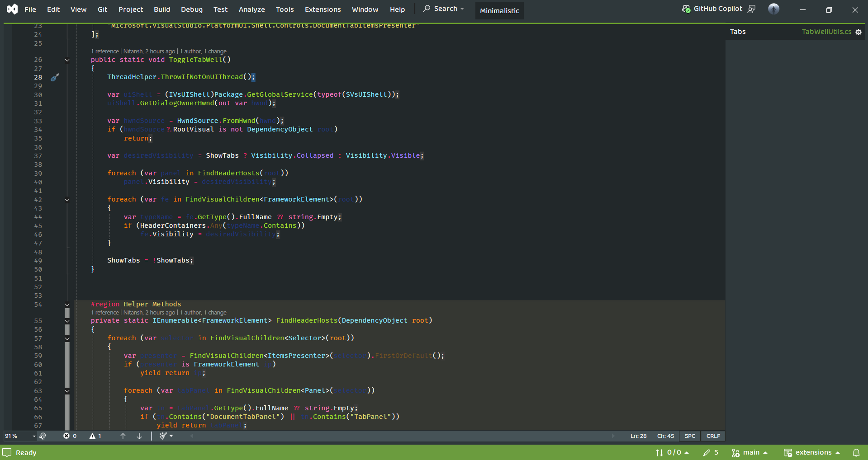Screen dimensions: 868x460
Task: Click the Ready status chat bubble icon
Action: pos(7,452)
